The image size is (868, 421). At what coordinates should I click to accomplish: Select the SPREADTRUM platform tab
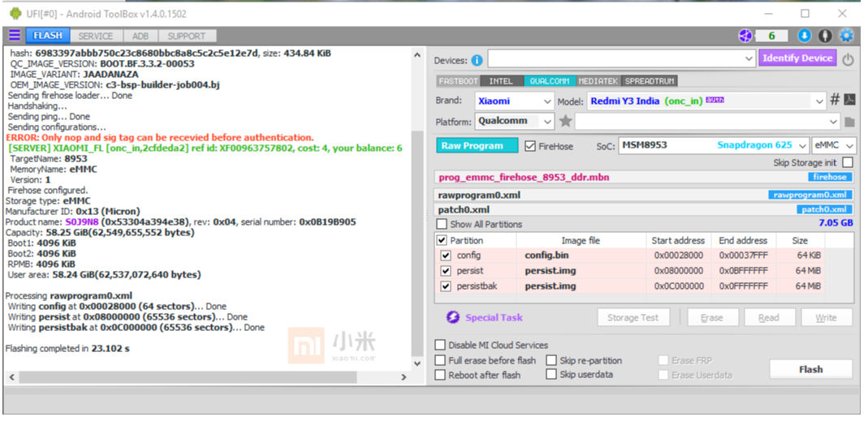coord(650,81)
